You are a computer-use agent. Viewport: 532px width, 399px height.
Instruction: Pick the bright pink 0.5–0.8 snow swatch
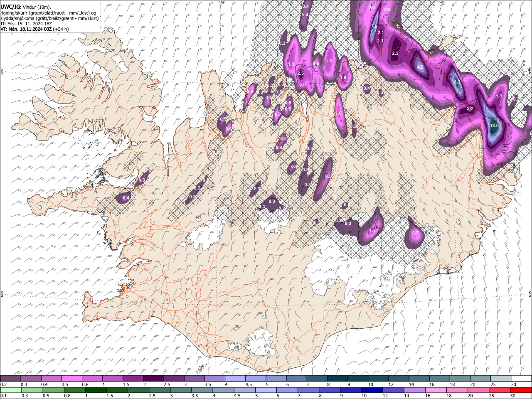(x=71, y=379)
